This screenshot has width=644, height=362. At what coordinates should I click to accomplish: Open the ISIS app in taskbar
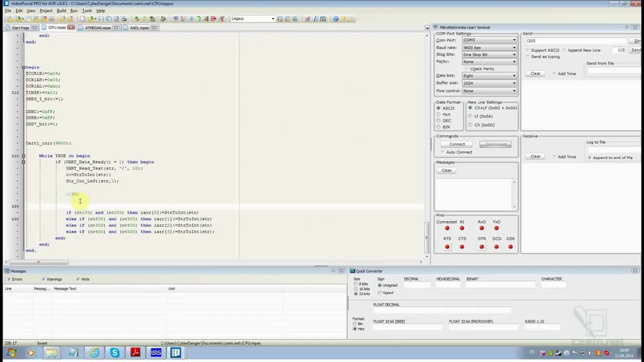point(156,352)
